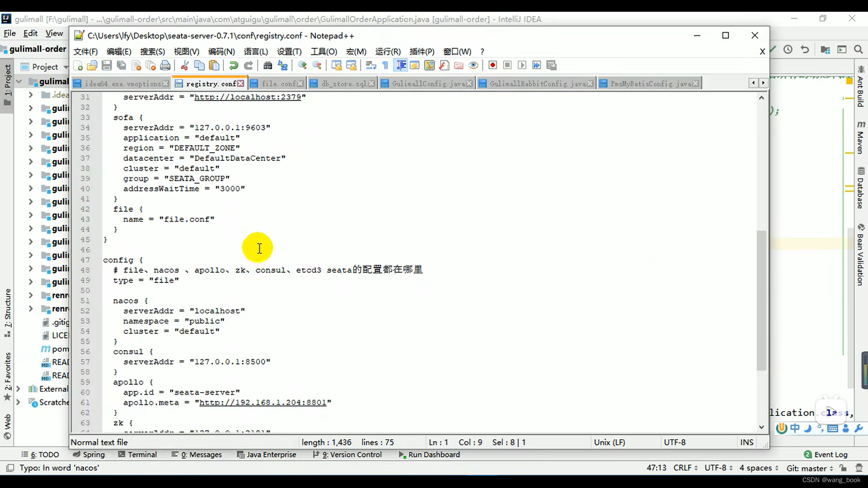The image size is (868, 488).
Task: Click the green Undo arrow icon
Action: (233, 66)
